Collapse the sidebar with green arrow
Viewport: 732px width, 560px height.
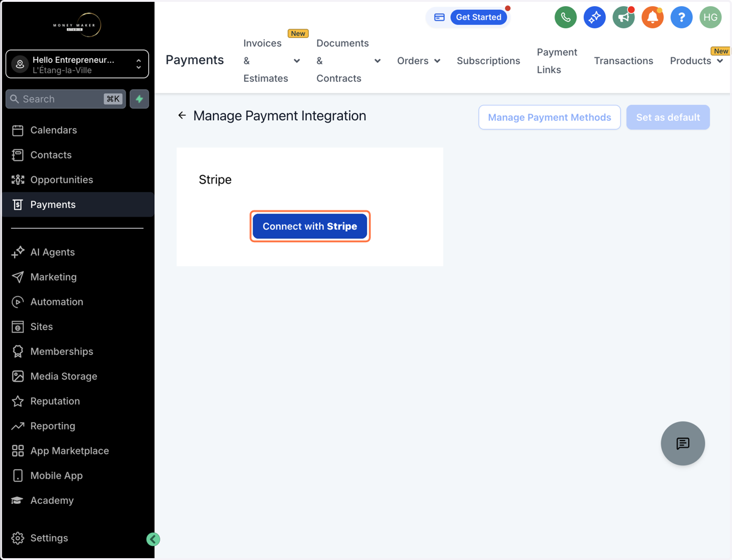pos(153,539)
